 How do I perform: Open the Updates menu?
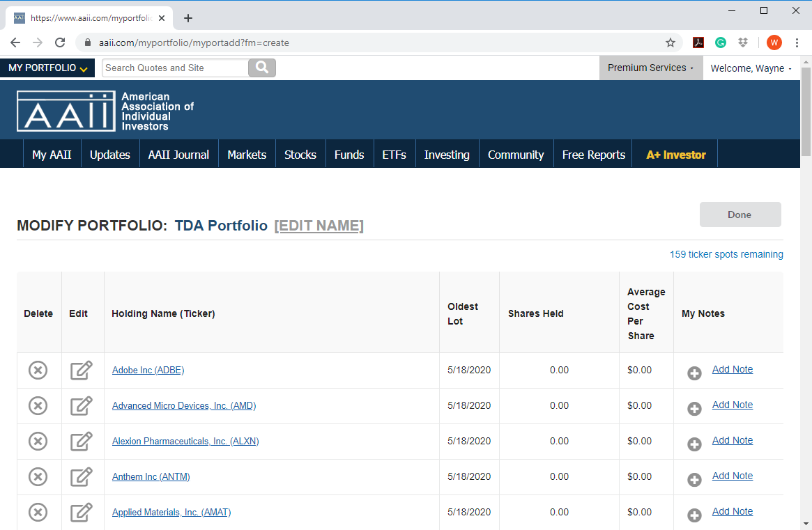[x=110, y=154]
